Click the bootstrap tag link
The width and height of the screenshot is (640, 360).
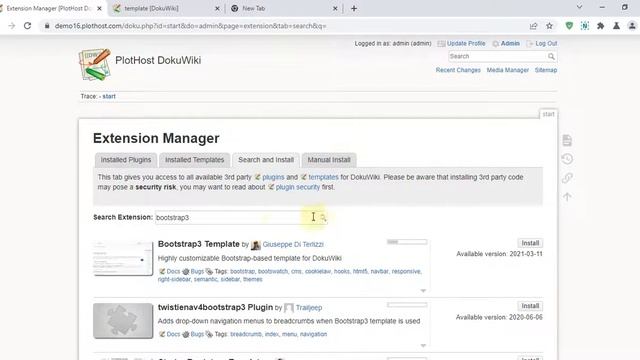click(x=242, y=271)
